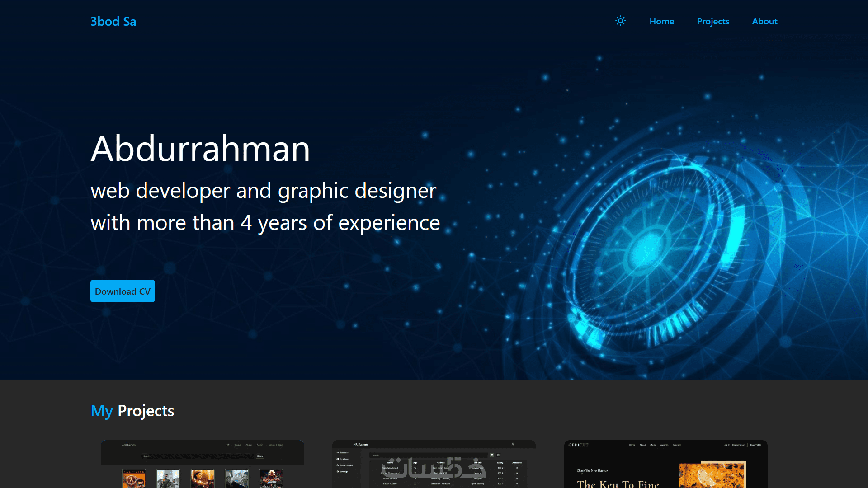Click the third game cover in Zed Games
The image size is (868, 488).
(203, 479)
